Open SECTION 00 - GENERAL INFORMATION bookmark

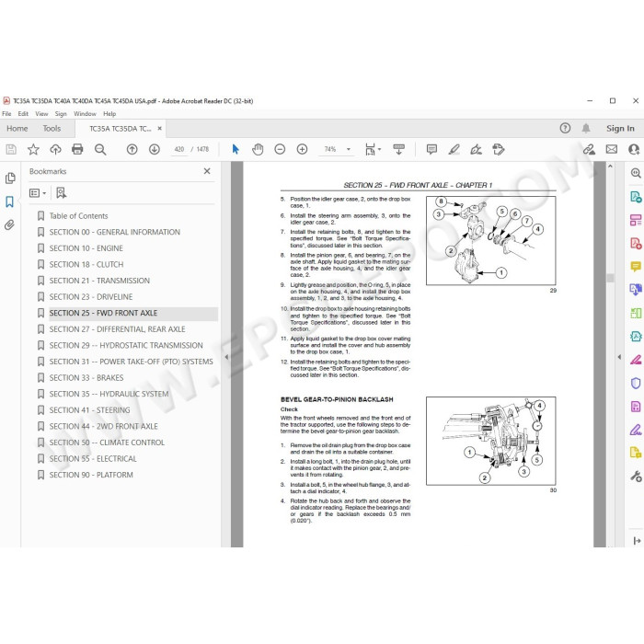point(115,232)
